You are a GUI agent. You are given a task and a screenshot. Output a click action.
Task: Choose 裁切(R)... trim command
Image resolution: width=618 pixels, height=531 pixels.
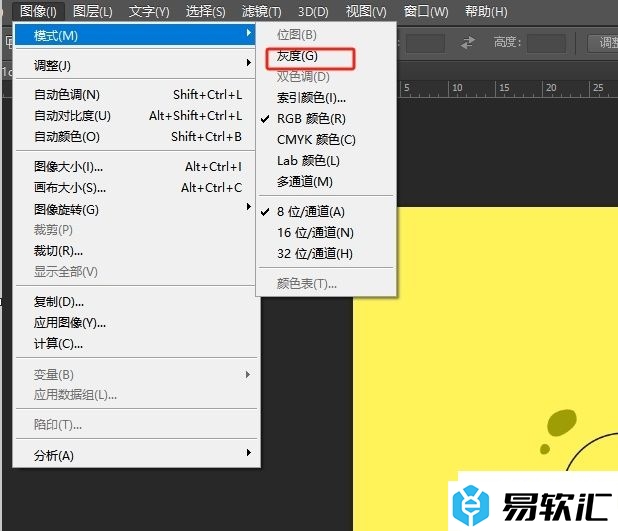click(135, 251)
